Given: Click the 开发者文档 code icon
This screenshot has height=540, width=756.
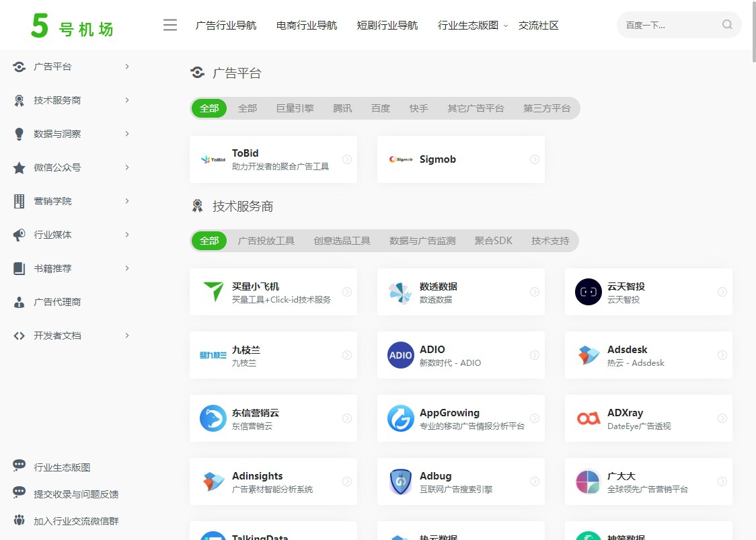Looking at the screenshot, I should pos(20,336).
